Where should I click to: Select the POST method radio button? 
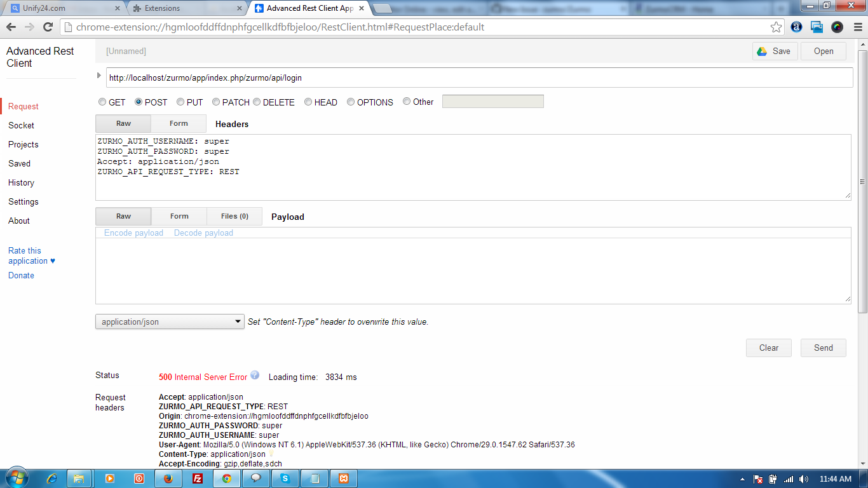click(x=139, y=102)
